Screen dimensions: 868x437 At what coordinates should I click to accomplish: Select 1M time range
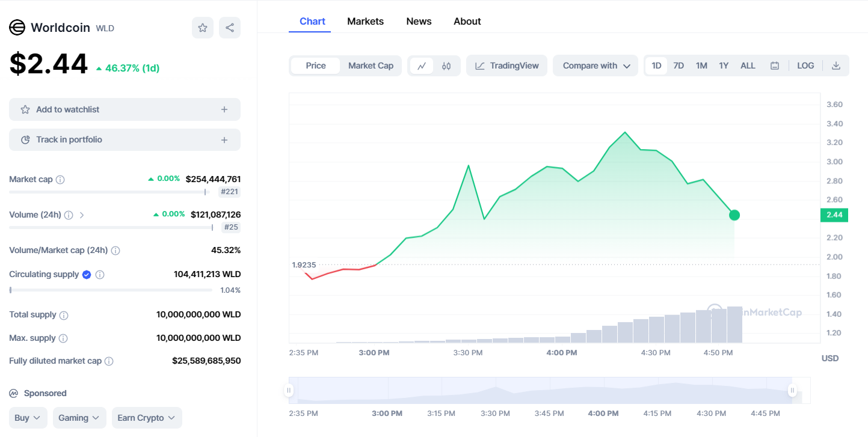pos(701,66)
